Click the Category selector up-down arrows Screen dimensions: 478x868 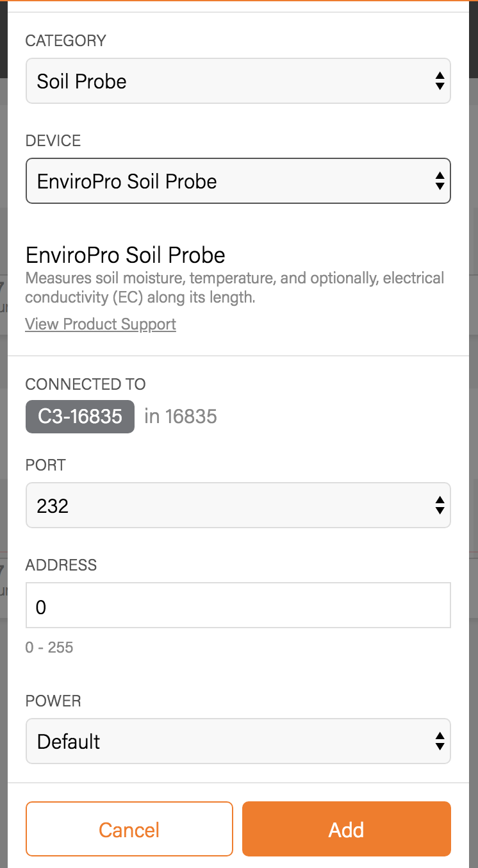tap(440, 81)
